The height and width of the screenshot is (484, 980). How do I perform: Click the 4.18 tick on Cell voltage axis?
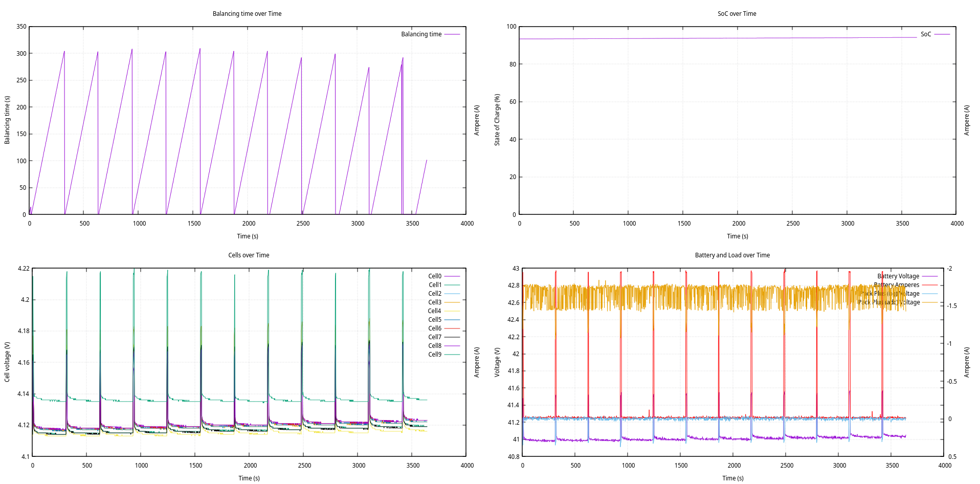[24, 331]
